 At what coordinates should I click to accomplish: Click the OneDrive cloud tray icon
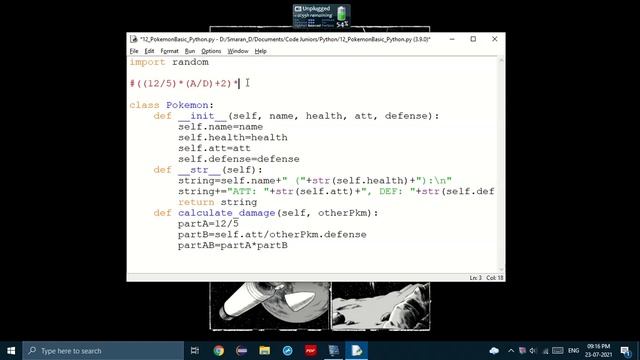pyautogui.click(x=494, y=351)
